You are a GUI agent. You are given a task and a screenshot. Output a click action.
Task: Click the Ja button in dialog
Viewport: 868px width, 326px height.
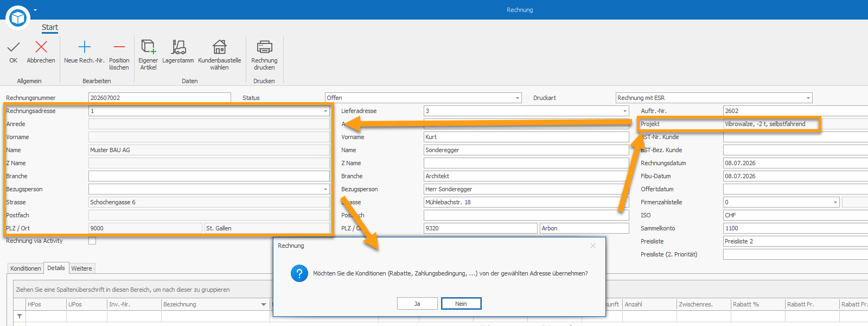coord(417,304)
